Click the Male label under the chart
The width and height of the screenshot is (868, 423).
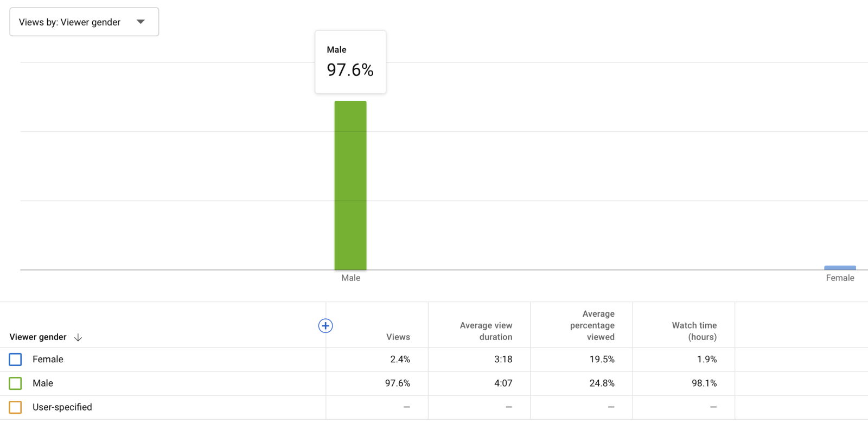(x=350, y=278)
